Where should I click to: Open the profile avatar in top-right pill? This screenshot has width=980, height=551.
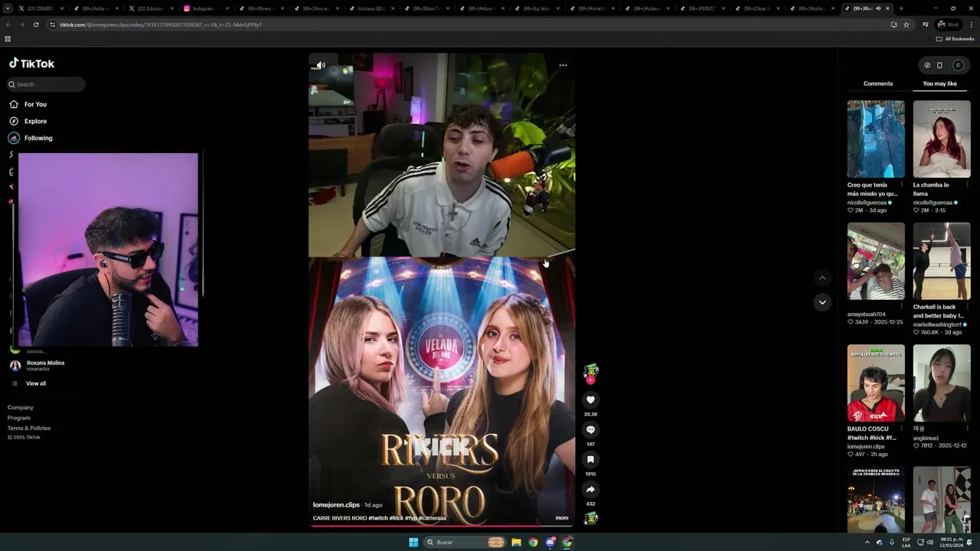pos(958,65)
